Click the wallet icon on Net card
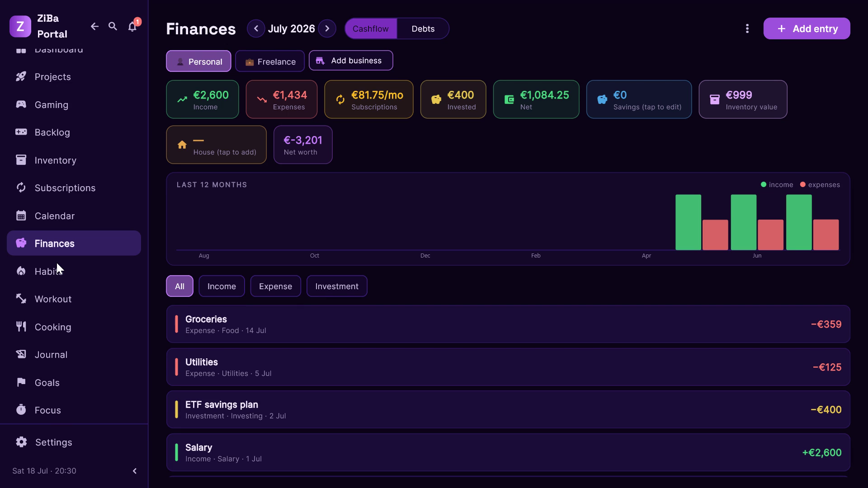Screen dimensions: 868x488 (x=509, y=99)
